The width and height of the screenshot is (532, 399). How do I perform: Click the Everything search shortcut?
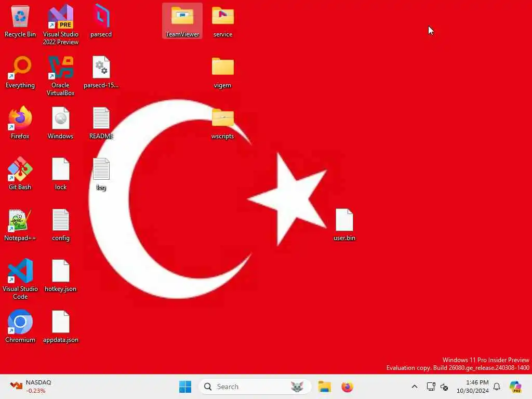[x=20, y=72]
